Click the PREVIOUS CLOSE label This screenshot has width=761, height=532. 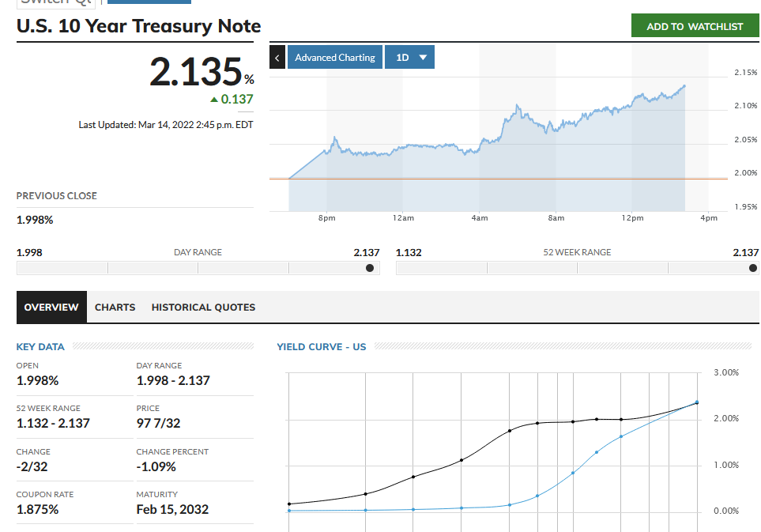click(x=57, y=195)
